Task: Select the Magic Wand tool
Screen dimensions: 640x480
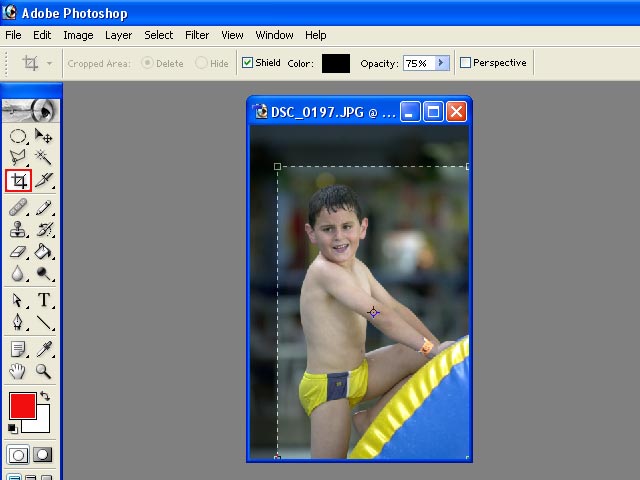Action: (x=43, y=157)
